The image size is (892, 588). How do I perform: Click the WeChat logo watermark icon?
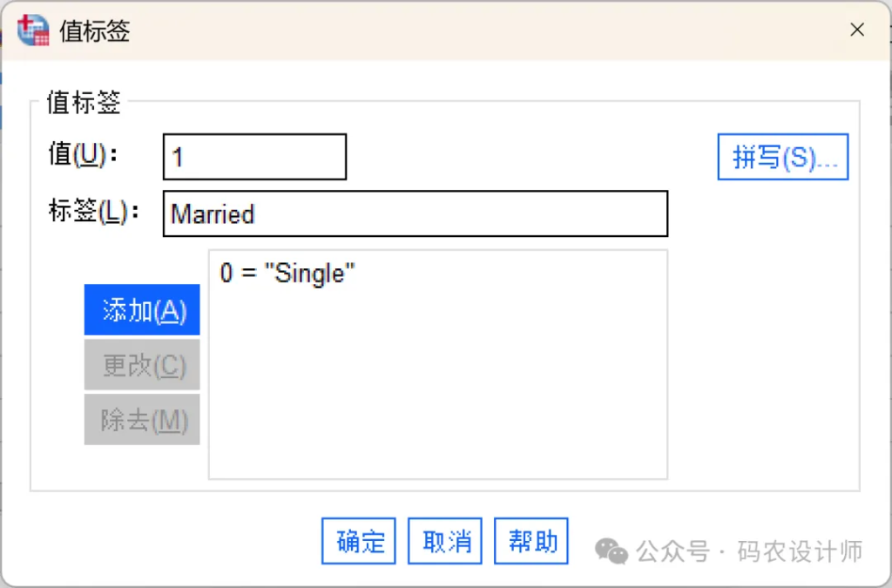612,551
